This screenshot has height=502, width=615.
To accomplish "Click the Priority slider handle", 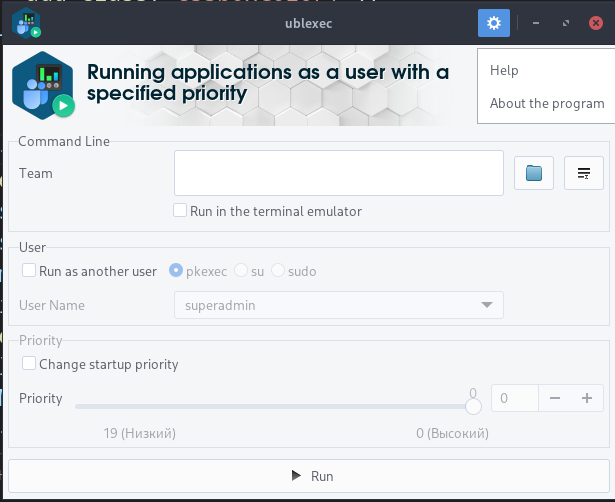I will coord(474,405).
